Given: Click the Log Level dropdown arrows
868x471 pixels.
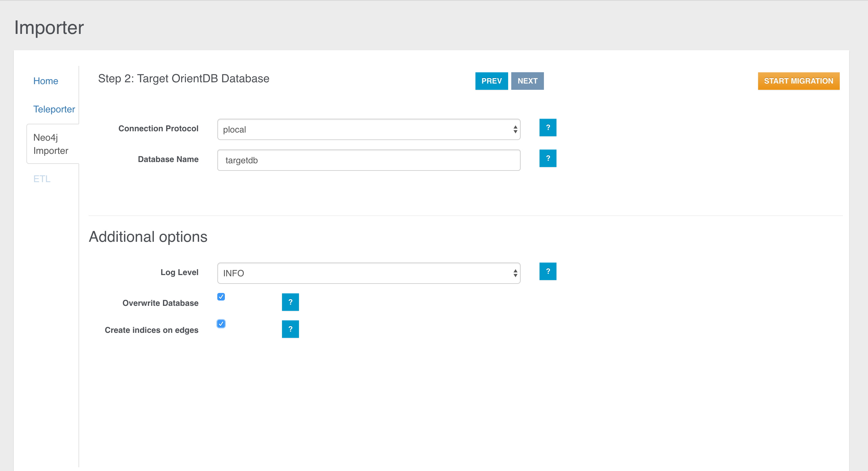Looking at the screenshot, I should point(515,273).
